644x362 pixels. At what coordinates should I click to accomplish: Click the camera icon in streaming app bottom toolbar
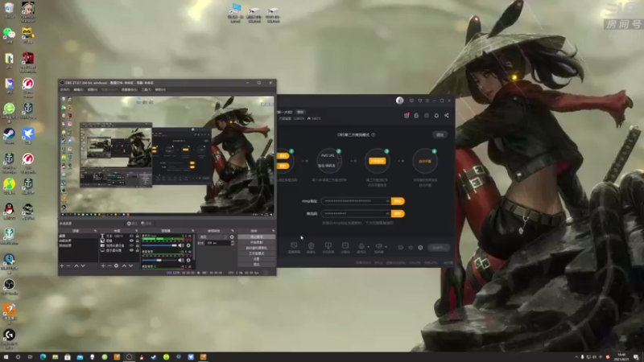tap(312, 245)
